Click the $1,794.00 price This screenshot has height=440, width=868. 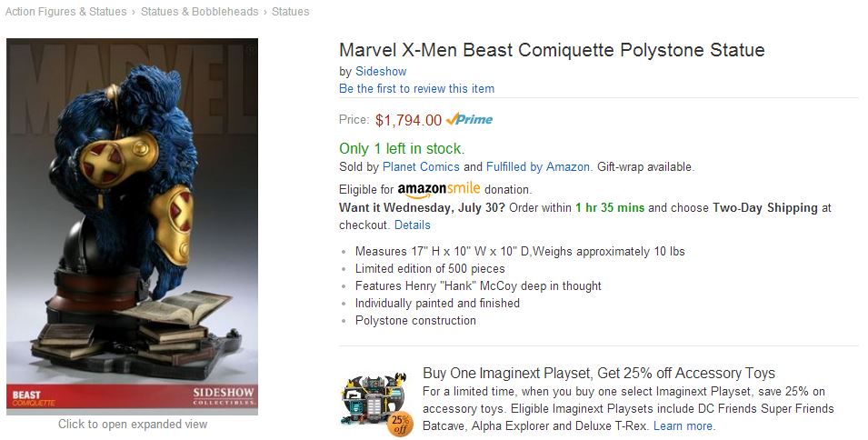point(408,120)
